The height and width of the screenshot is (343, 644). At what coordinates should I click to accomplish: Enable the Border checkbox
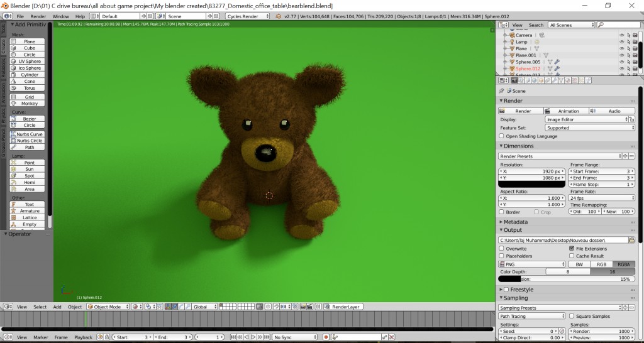click(x=501, y=212)
